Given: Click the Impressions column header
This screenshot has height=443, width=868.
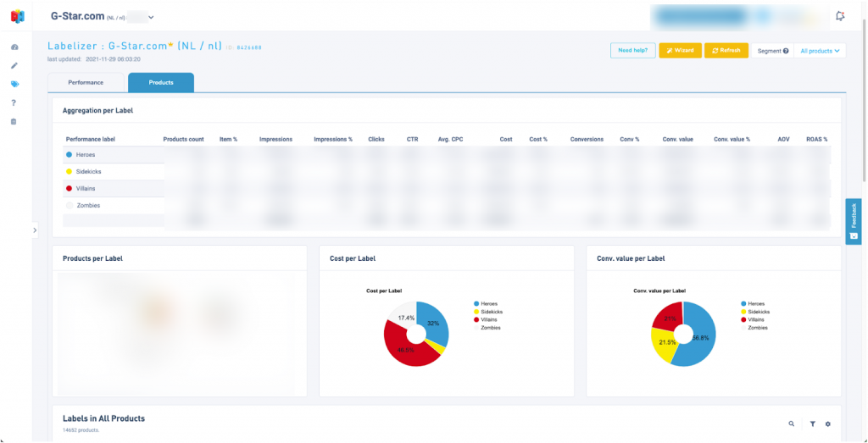Looking at the screenshot, I should tap(275, 140).
